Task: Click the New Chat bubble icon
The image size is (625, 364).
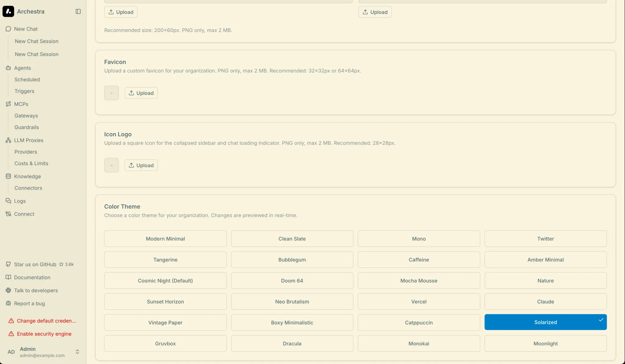Action: click(8, 29)
